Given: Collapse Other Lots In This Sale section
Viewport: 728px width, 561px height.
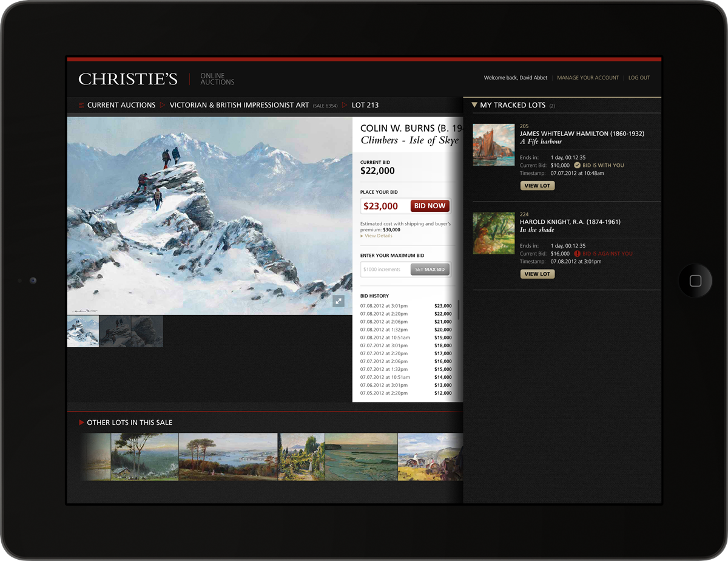Looking at the screenshot, I should click(x=81, y=423).
